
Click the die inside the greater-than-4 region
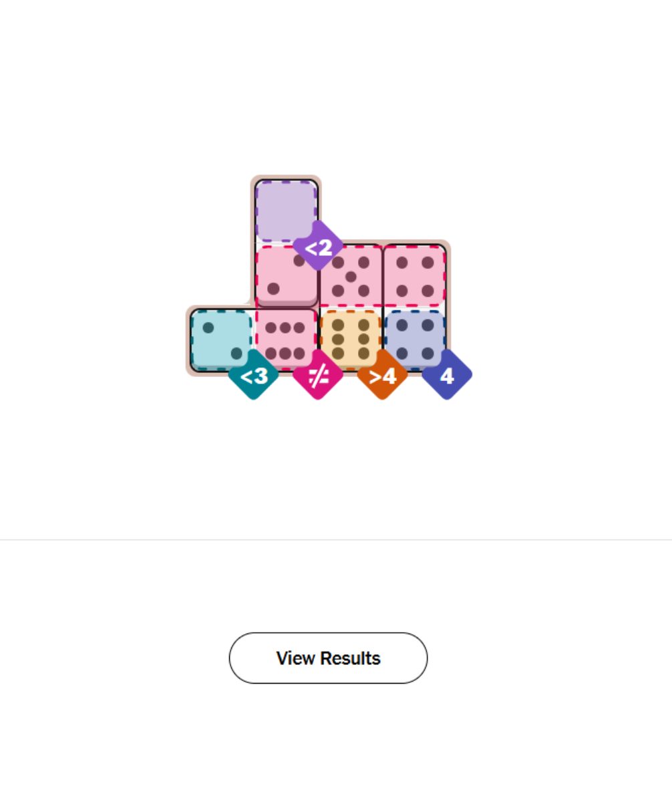351,340
